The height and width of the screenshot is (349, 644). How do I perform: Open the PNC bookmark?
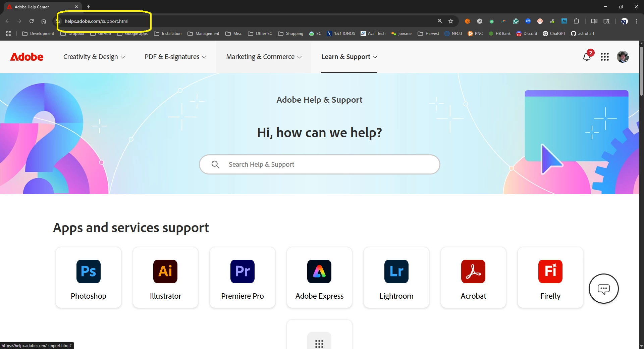tap(475, 34)
